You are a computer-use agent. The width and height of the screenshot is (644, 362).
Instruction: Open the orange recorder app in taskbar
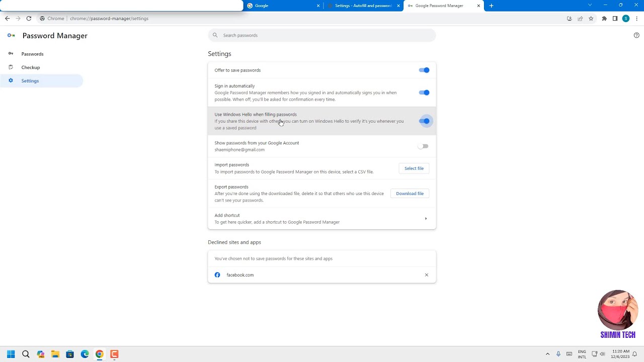pos(114,354)
